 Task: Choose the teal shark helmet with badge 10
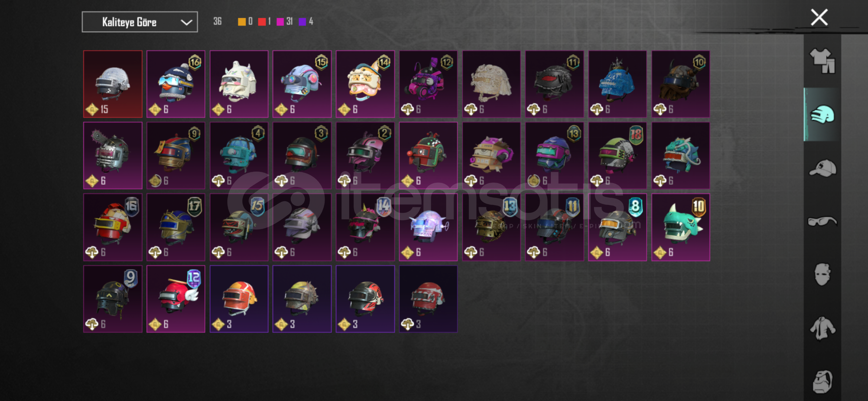(680, 227)
